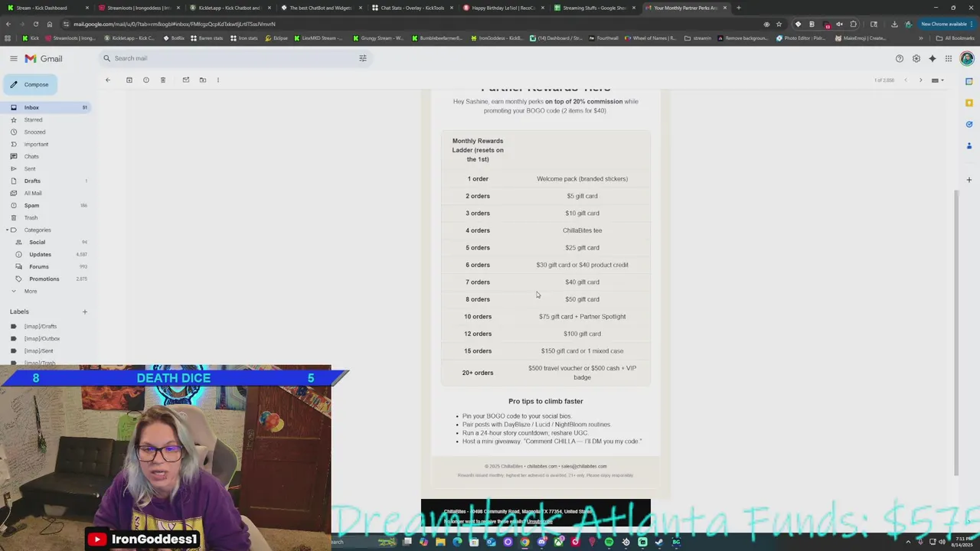This screenshot has width=980, height=551.
Task: Open the Social category
Action: pyautogui.click(x=45, y=242)
